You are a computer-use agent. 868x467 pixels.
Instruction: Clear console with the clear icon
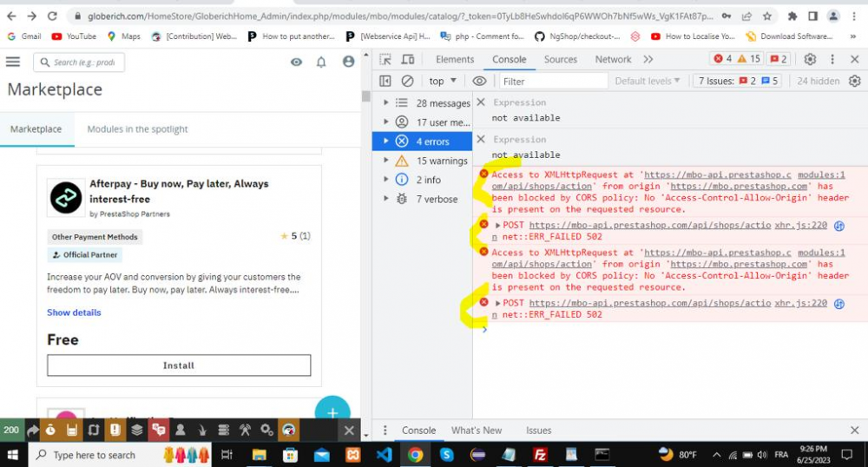click(407, 81)
